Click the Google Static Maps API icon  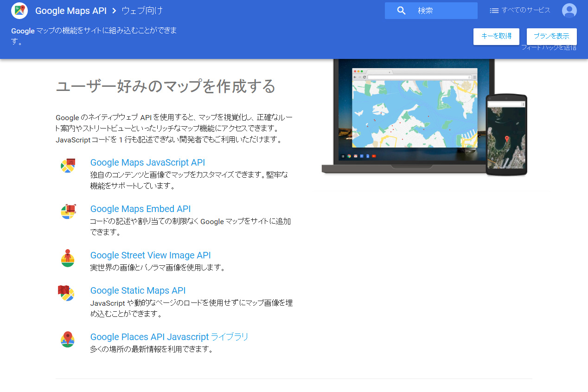66,293
